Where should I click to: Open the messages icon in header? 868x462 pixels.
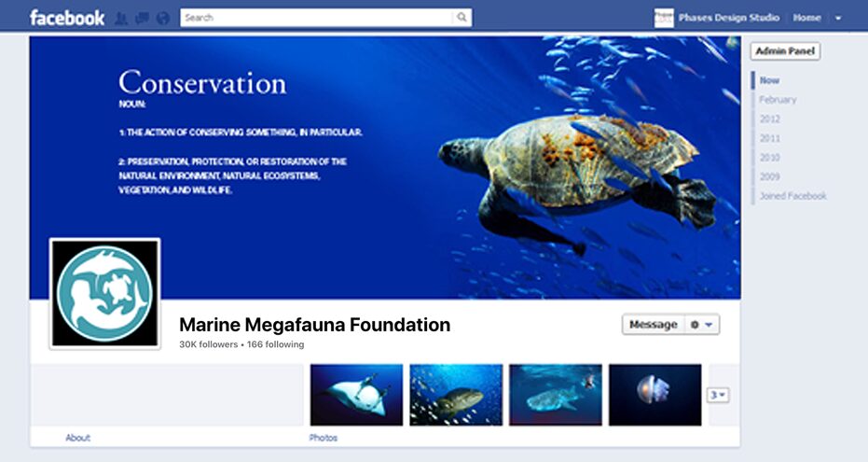143,19
